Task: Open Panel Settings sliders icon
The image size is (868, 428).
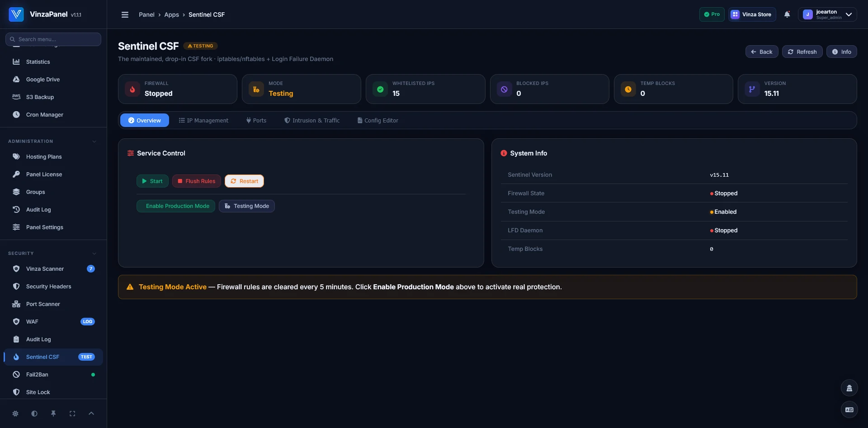Action: tap(16, 227)
